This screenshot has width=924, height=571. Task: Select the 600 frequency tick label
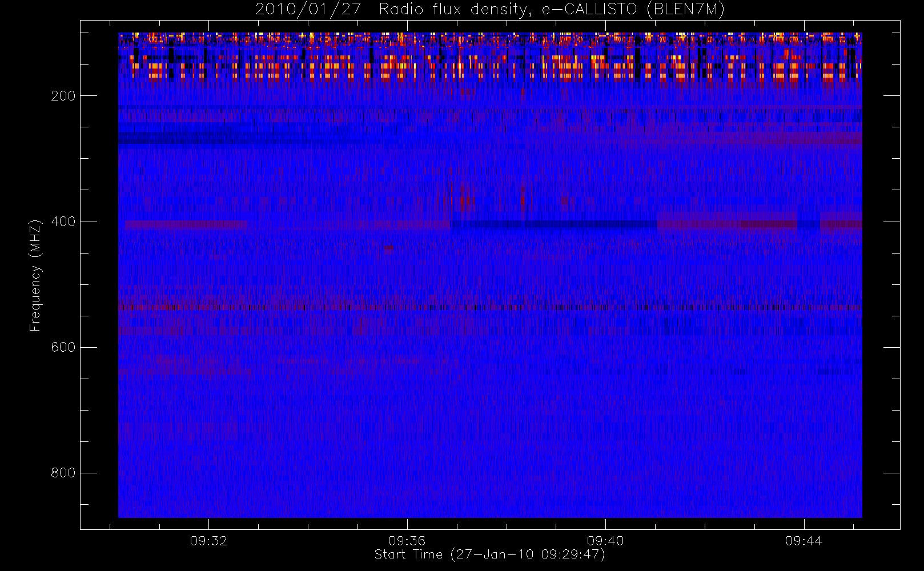[63, 347]
